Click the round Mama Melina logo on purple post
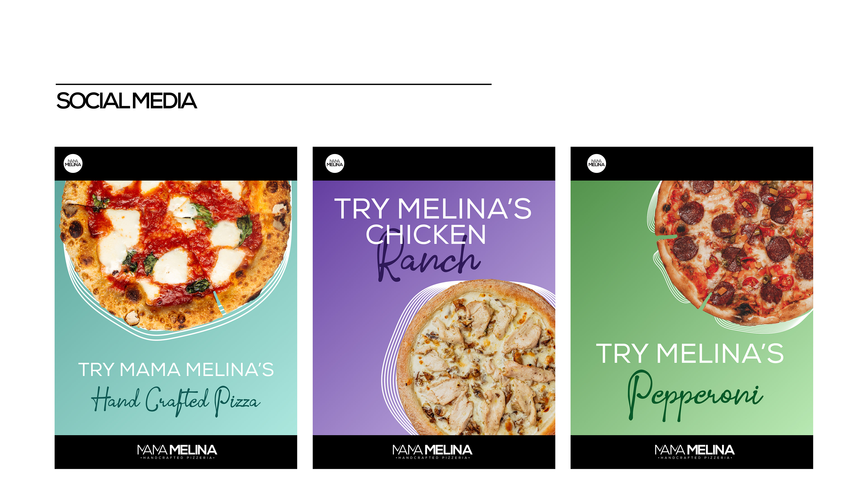 point(335,163)
